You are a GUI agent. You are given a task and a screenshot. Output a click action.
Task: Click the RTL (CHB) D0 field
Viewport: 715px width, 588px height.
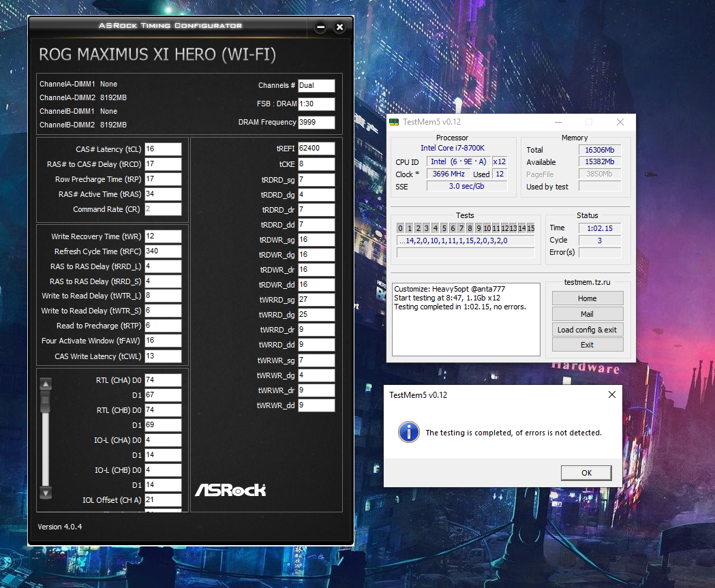tap(164, 410)
